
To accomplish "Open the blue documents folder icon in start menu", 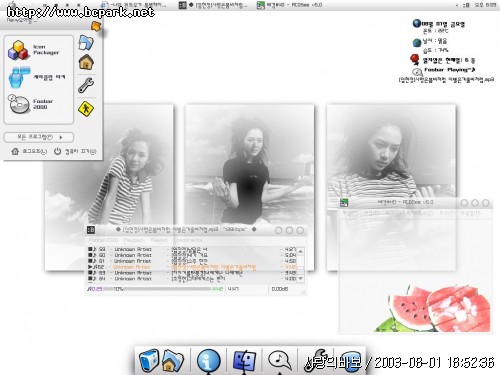I will [86, 42].
